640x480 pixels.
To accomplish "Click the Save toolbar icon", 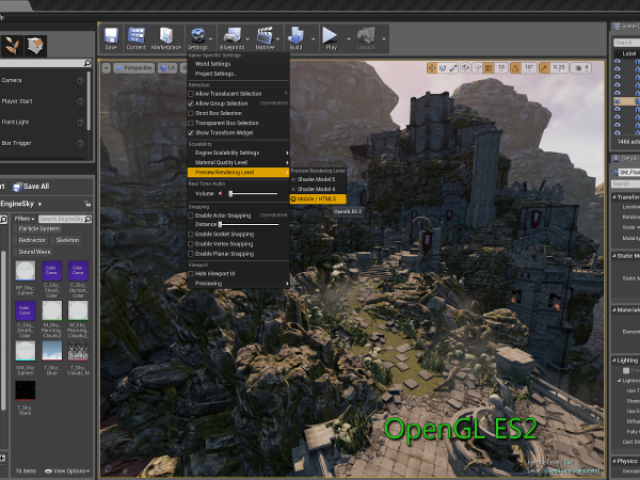I will [x=111, y=36].
